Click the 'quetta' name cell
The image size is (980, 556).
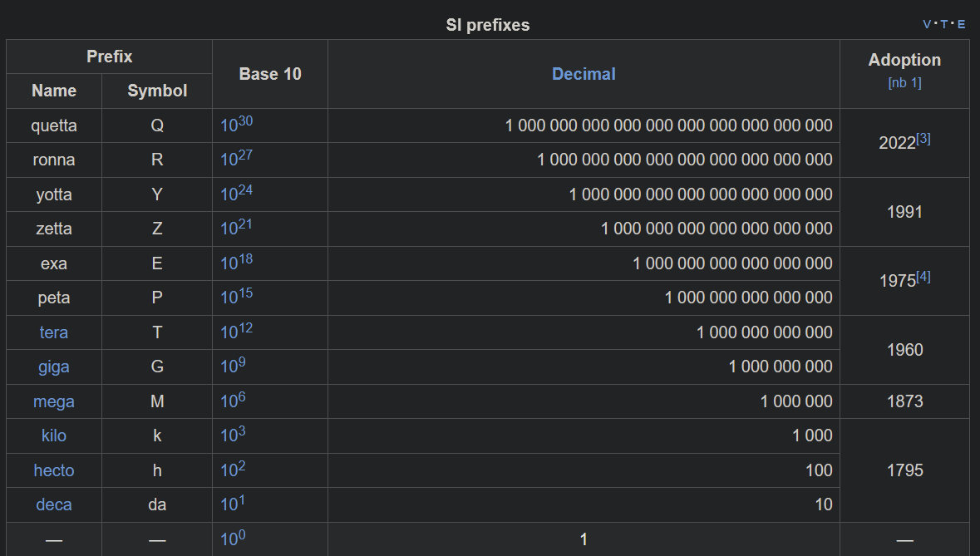[x=54, y=125]
